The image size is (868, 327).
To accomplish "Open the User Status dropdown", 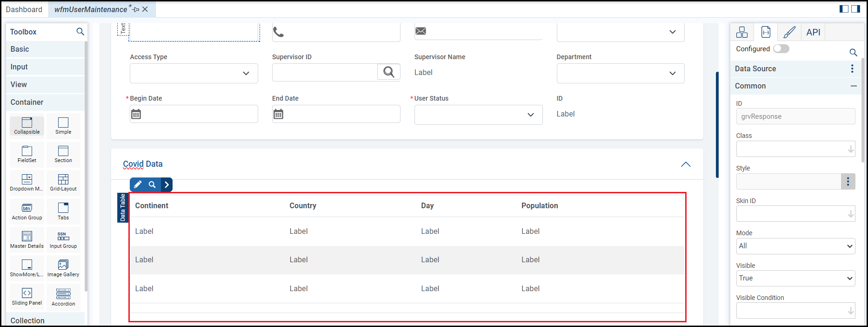I will (x=478, y=115).
